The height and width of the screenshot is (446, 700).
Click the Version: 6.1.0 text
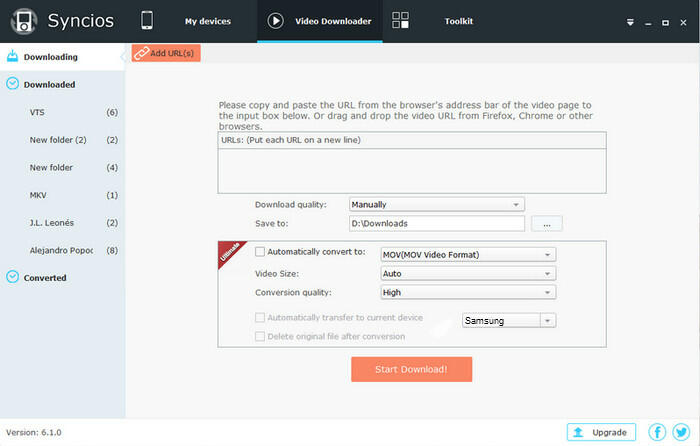[x=33, y=432]
